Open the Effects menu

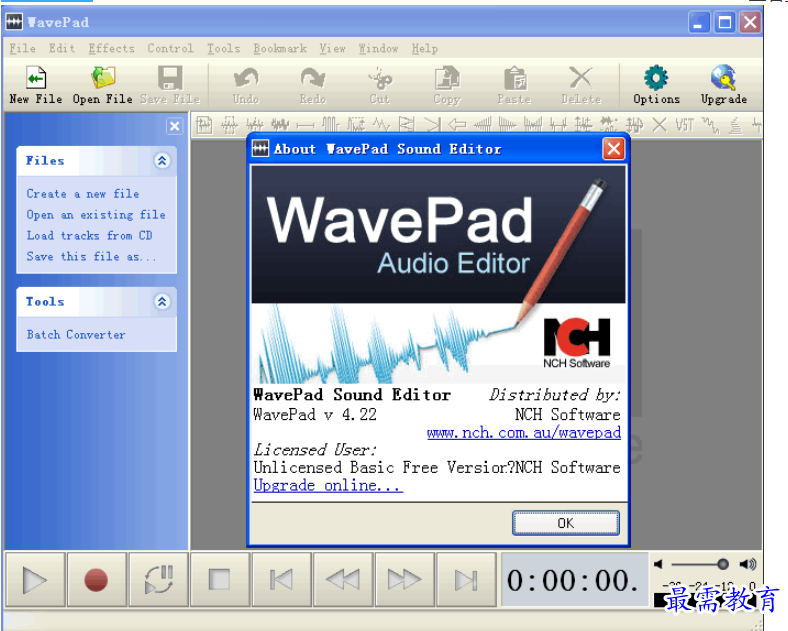[111, 48]
